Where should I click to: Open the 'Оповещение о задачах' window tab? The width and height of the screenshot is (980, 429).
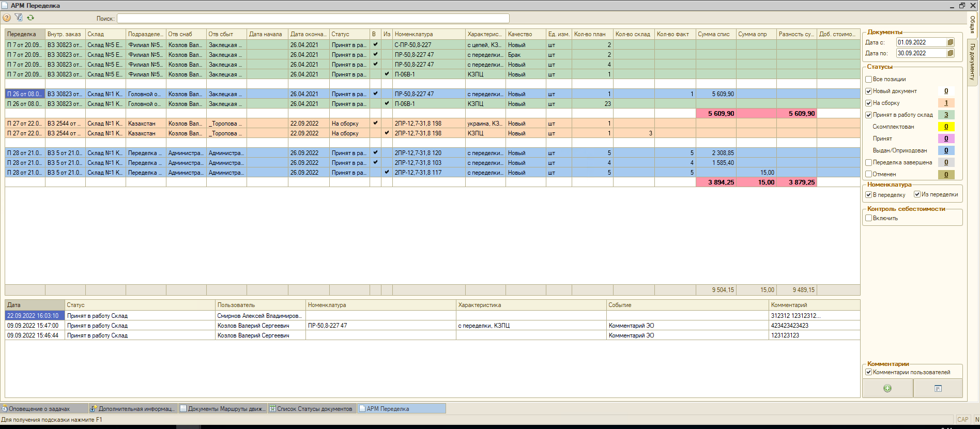click(x=43, y=409)
